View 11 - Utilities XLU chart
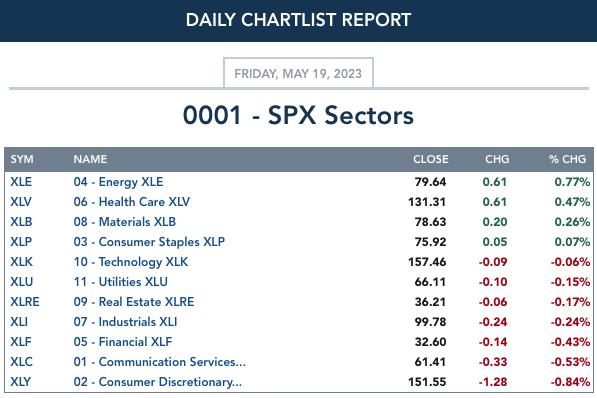Screen dimensions: 597x398 [121, 281]
